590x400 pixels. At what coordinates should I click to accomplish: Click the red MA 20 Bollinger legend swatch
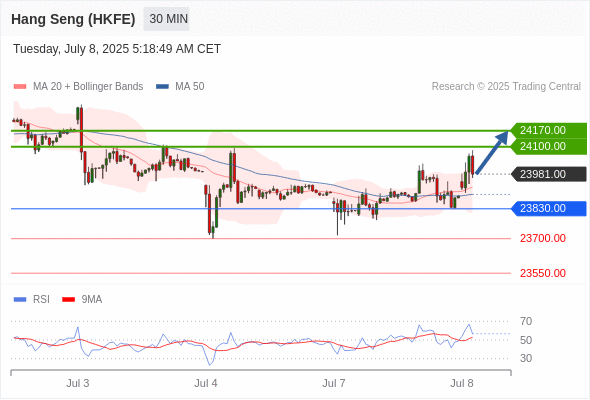click(x=20, y=87)
